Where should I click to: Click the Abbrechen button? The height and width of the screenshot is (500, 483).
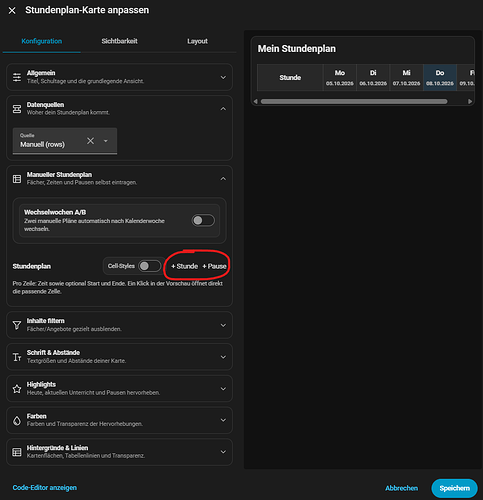click(401, 488)
